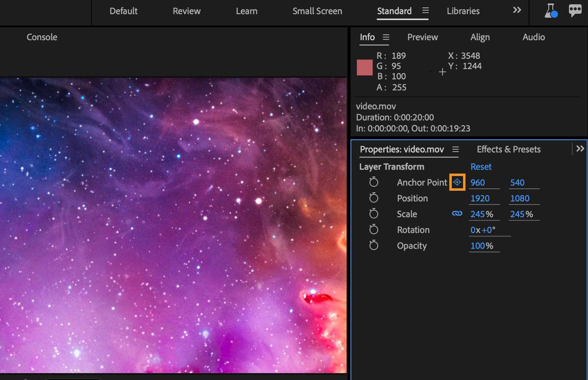Click the Duration: 0:00:20:00 text
The image size is (588, 380).
(x=395, y=117)
